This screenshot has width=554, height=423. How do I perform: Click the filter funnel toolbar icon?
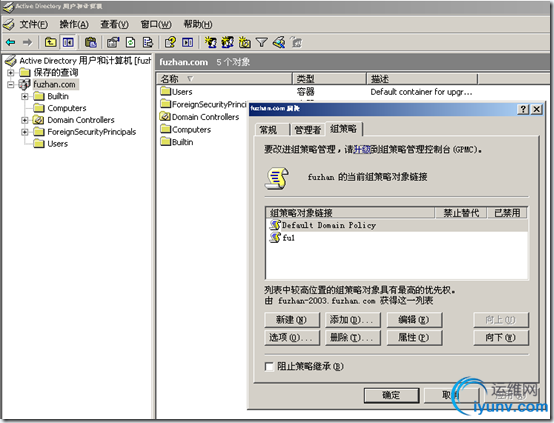(x=262, y=42)
